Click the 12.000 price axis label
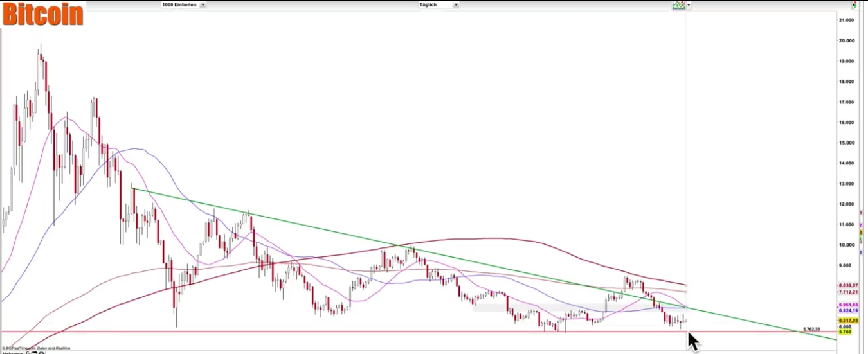Screen dimensions: 868x354 point(847,204)
